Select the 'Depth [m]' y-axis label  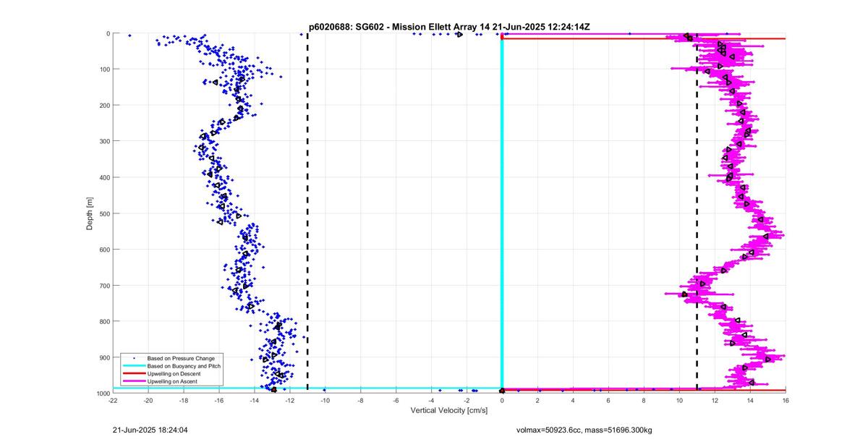click(90, 213)
